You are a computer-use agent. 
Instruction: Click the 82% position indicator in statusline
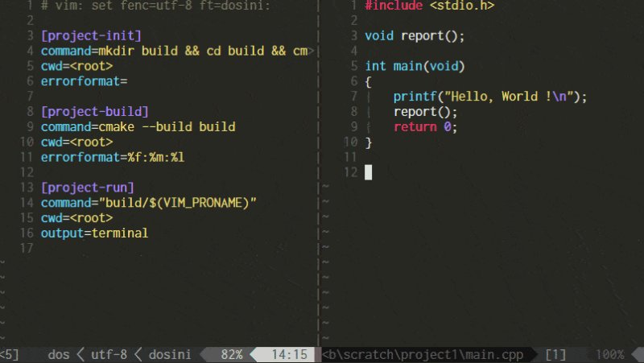click(232, 354)
